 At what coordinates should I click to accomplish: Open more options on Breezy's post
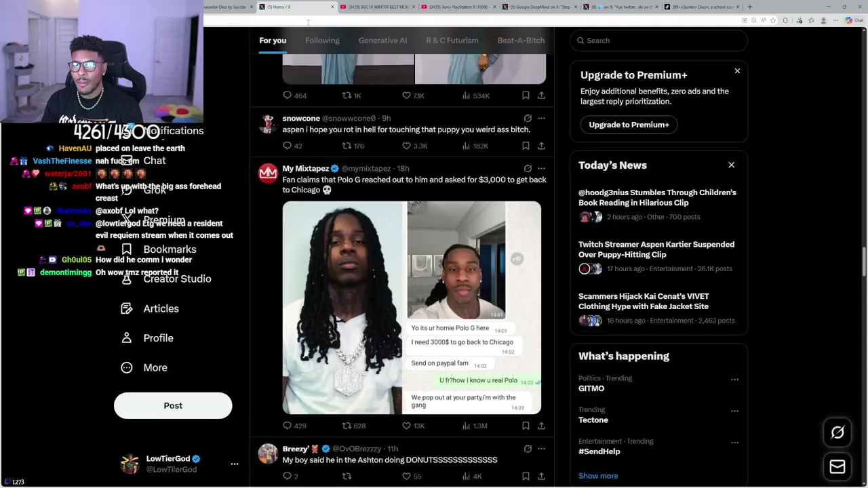(x=541, y=449)
